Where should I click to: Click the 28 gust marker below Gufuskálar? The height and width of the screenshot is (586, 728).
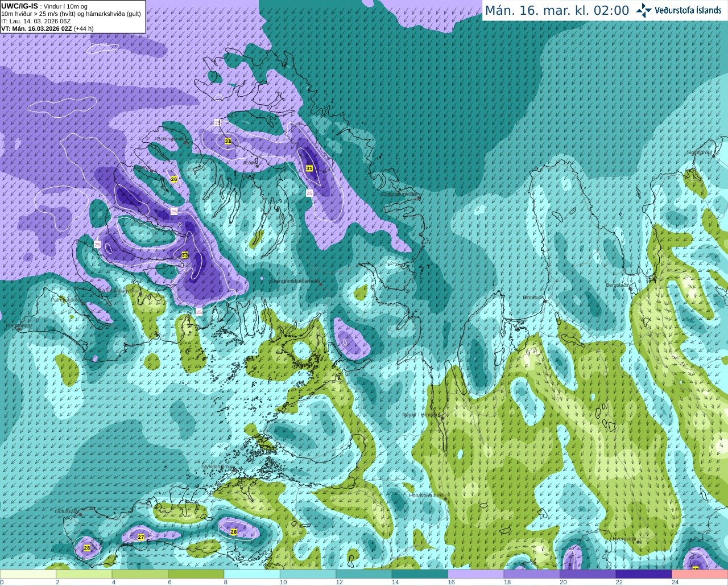[x=87, y=548]
